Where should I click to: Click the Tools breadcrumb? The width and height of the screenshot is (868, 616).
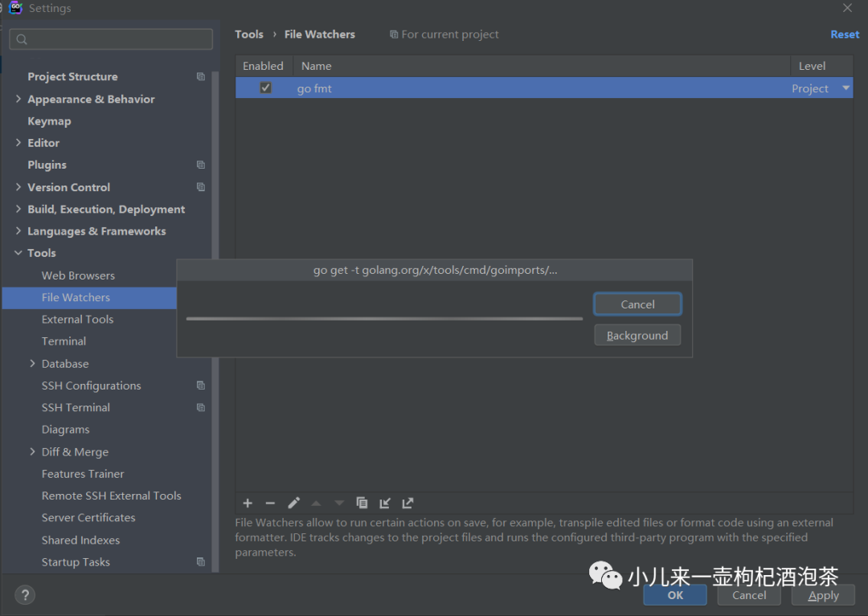(249, 35)
